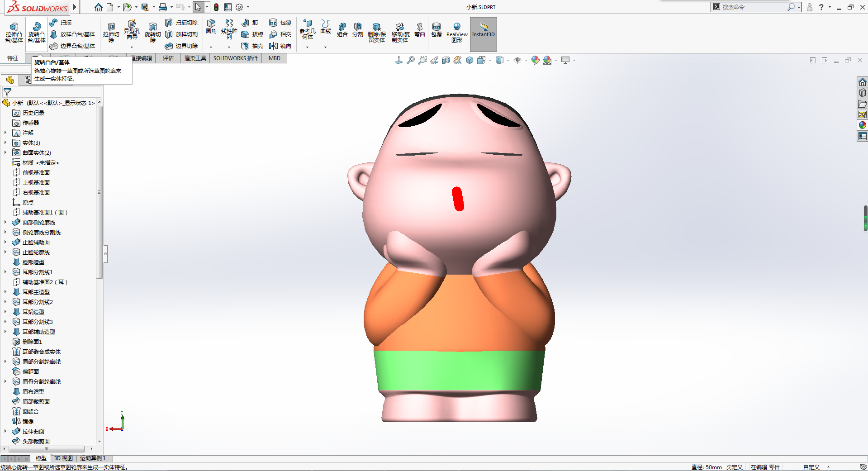Image resolution: width=868 pixels, height=471 pixels.
Task: Click the Wrap (包覆) tool beside Rib
Action: pos(280,22)
